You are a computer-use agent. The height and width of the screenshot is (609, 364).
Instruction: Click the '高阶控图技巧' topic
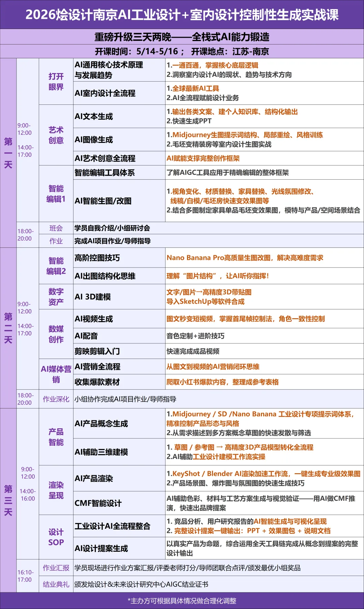(97, 258)
